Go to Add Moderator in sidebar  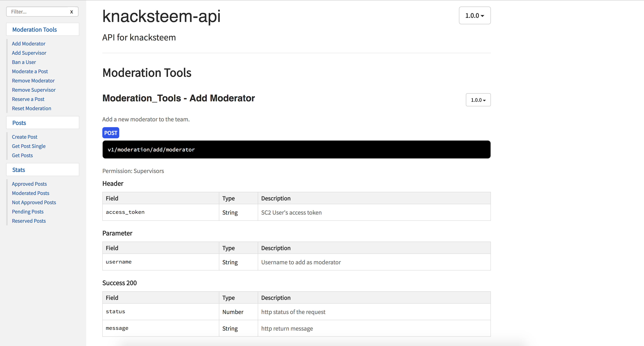coord(28,44)
